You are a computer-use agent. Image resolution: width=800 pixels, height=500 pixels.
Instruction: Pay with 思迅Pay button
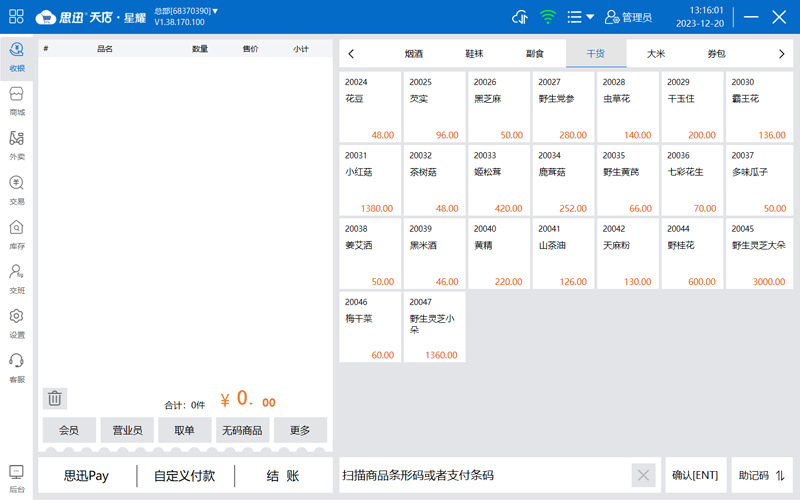86,476
